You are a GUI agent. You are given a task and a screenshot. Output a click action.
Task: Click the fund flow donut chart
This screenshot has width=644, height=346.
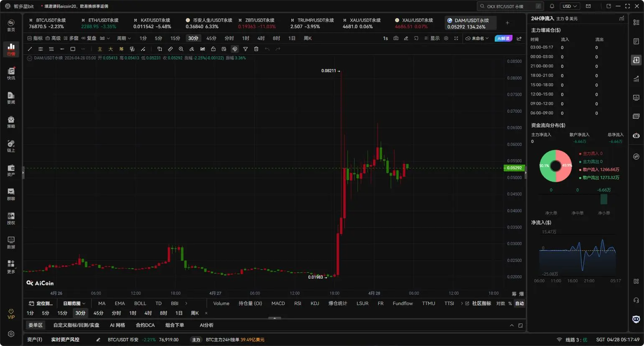555,166
